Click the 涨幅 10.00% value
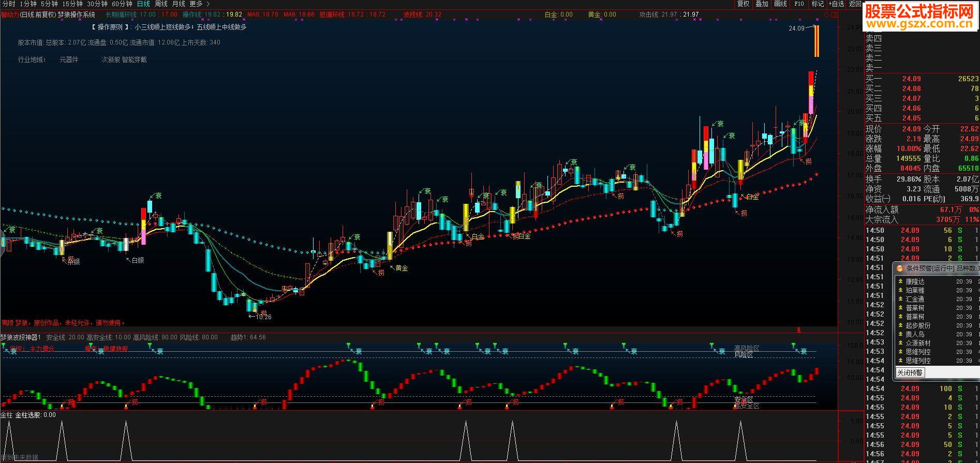The width and height of the screenshot is (980, 463). click(x=909, y=149)
